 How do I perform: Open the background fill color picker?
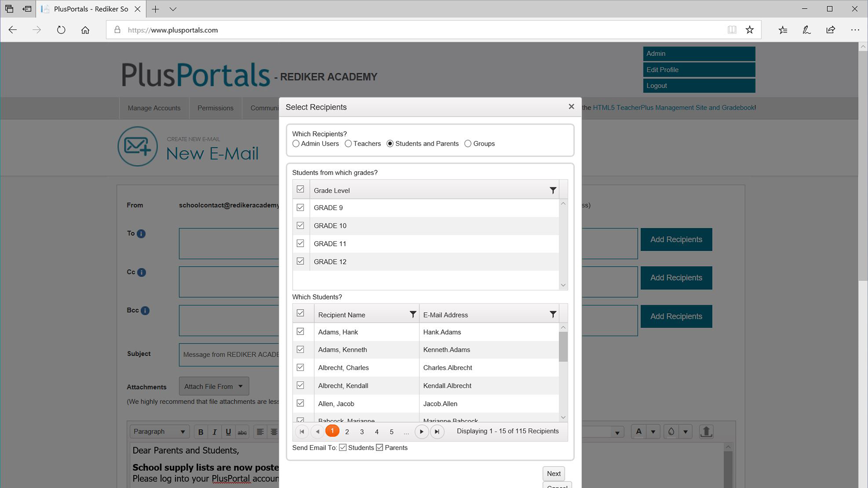(671, 432)
